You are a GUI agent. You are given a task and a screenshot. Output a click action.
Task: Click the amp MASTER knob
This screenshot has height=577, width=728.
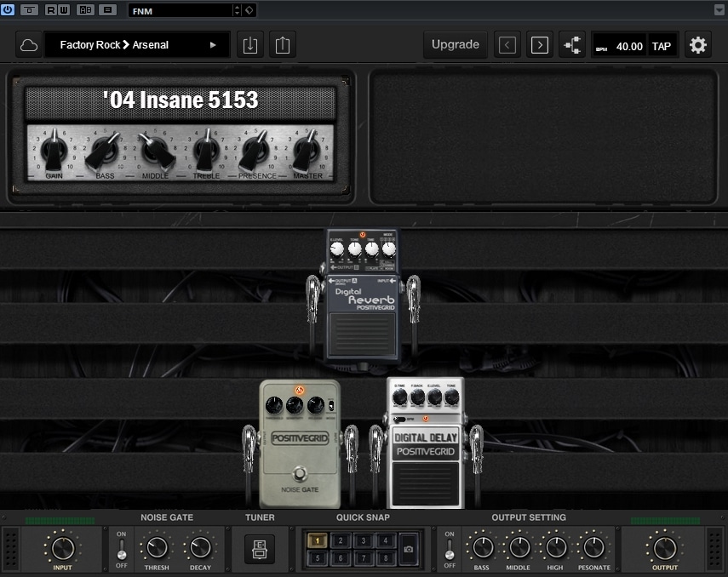pos(307,151)
